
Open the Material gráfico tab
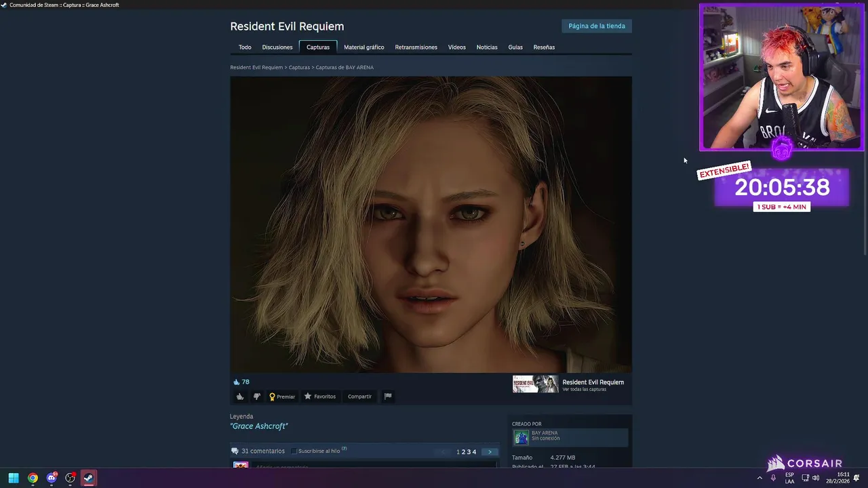(364, 47)
